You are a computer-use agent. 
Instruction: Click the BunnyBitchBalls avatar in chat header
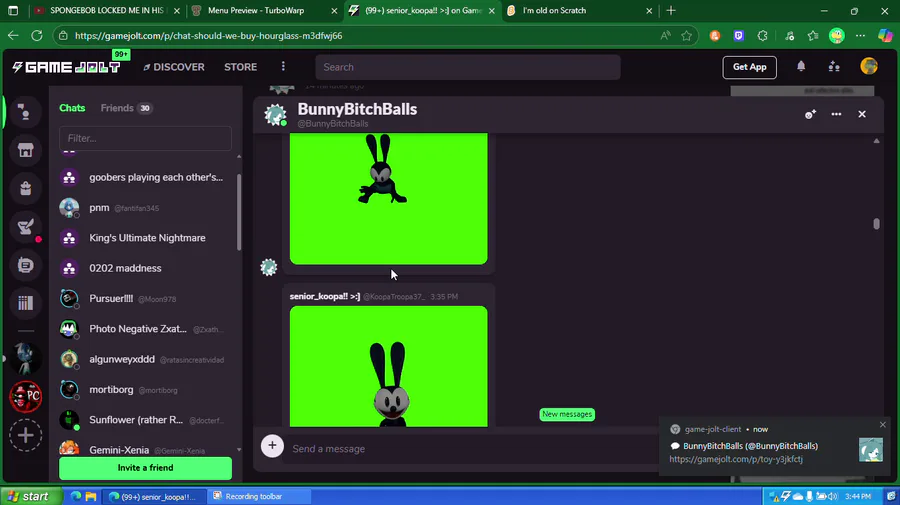click(x=276, y=115)
